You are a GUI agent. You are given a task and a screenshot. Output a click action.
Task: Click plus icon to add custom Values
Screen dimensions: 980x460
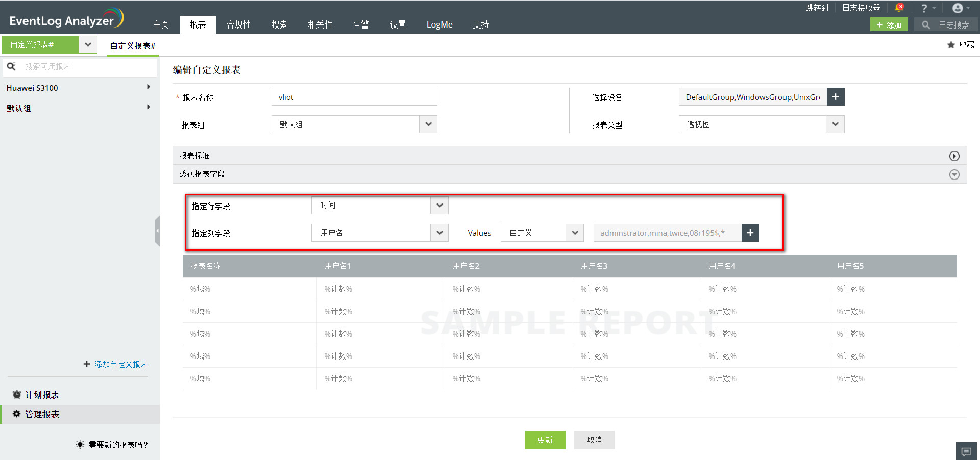[x=750, y=233]
